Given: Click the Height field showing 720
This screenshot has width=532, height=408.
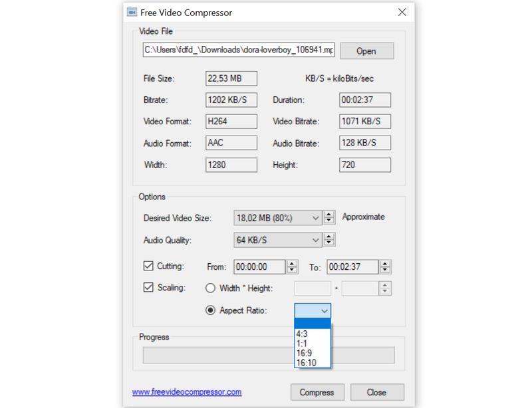Looking at the screenshot, I should pos(364,165).
